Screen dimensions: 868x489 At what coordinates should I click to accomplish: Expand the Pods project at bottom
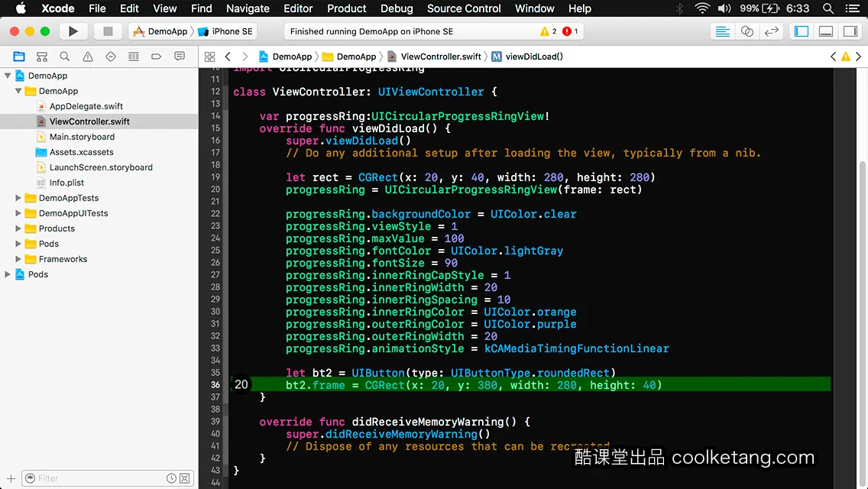(8, 274)
